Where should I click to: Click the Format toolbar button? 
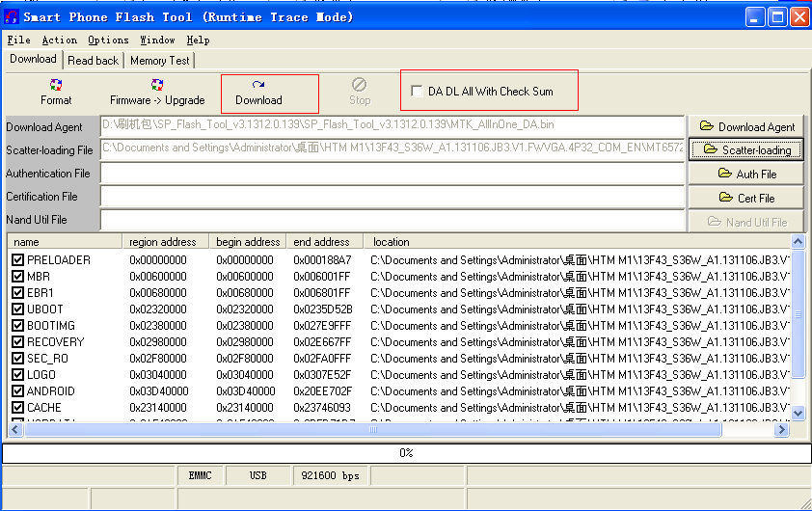[x=56, y=93]
